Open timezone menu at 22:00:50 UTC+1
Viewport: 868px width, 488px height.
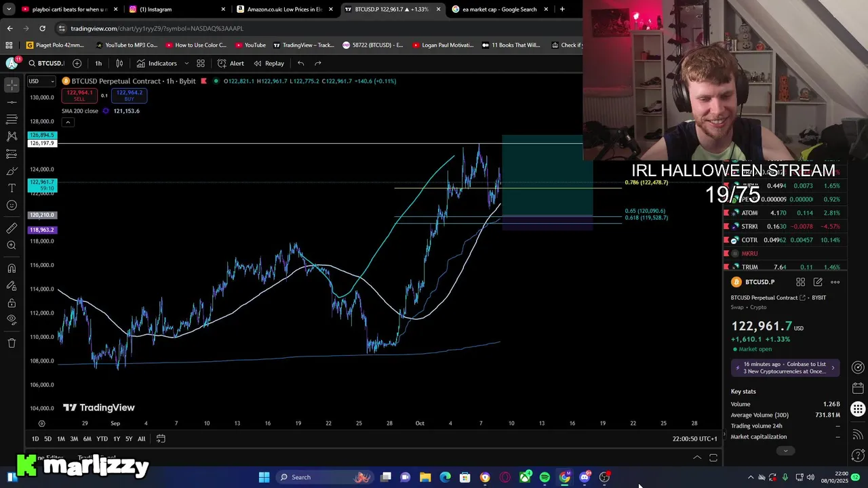click(x=694, y=439)
